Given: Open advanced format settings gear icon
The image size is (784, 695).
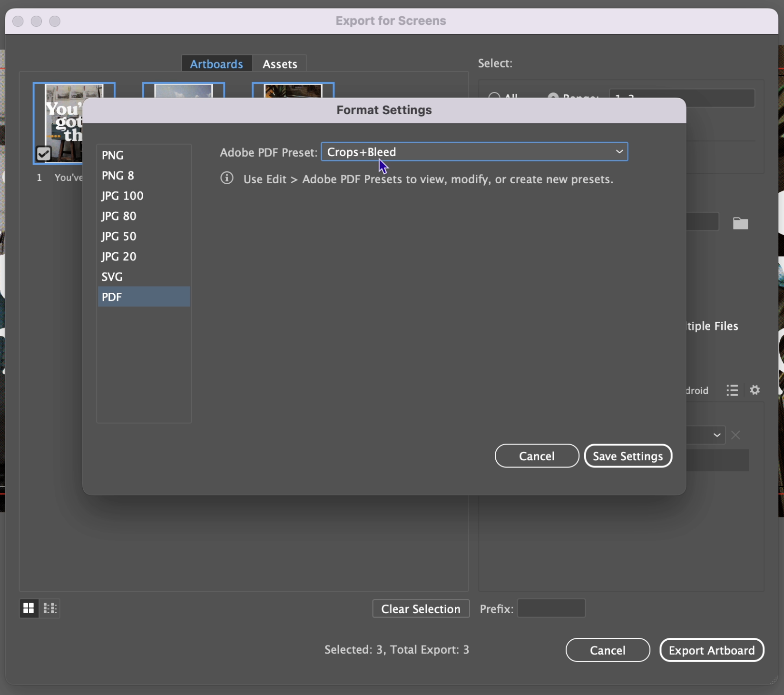Looking at the screenshot, I should coord(755,390).
